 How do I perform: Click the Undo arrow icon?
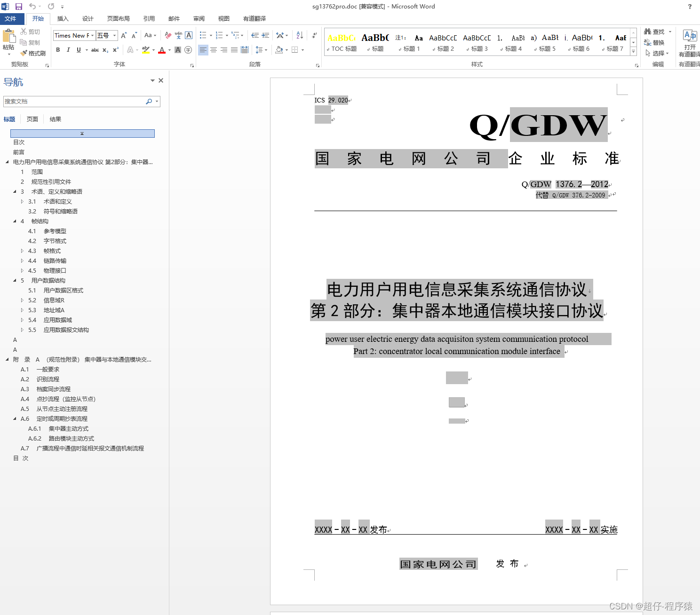[32, 7]
